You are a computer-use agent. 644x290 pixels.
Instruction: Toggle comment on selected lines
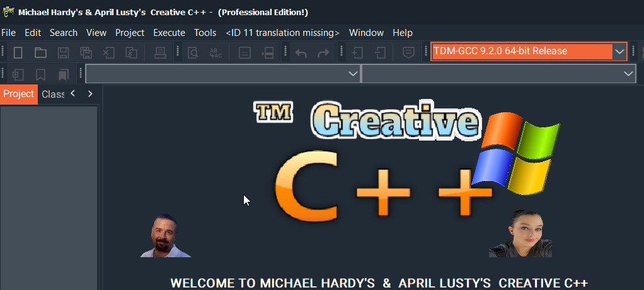pyautogui.click(x=408, y=52)
